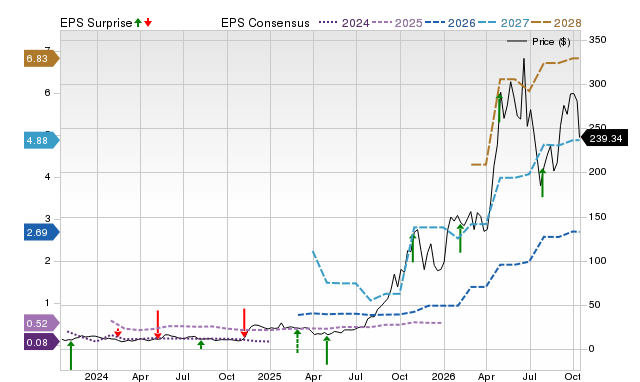640x382 pixels.
Task: Click the EPS Consensus legend title
Action: (x=265, y=23)
